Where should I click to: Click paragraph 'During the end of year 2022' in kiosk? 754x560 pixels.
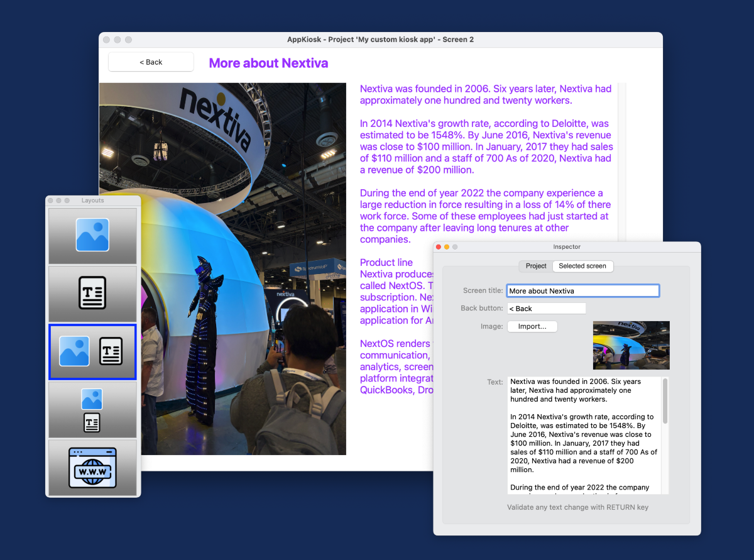[x=484, y=216]
